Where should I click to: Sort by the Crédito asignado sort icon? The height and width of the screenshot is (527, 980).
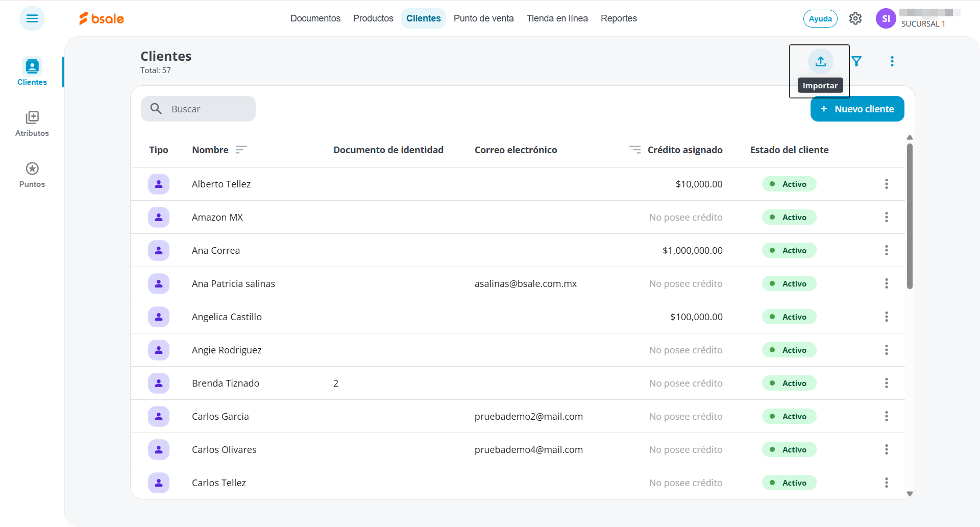click(x=635, y=150)
